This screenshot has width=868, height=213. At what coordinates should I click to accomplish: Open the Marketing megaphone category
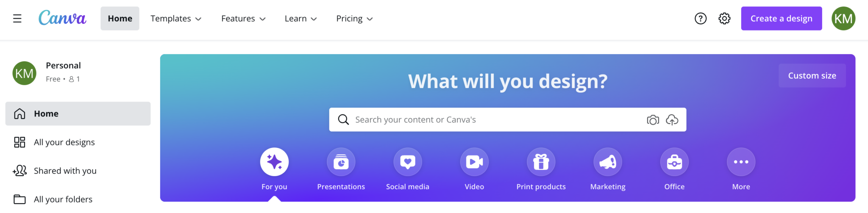(608, 162)
